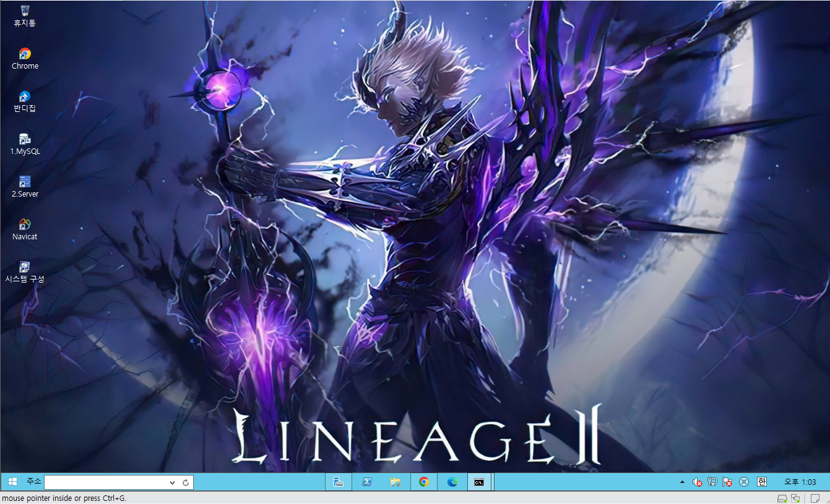The image size is (830, 504).
Task: Click the address bar refresh button
Action: (x=186, y=482)
